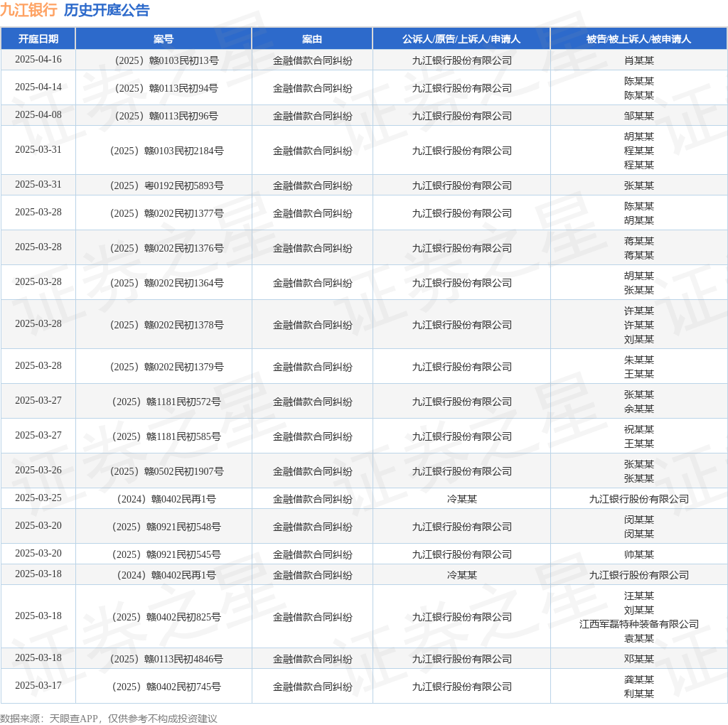Image resolution: width=728 pixels, height=725 pixels.
Task: Click plaintiff 九江银行股份有限公司 in 2025-03-17 row
Action: click(461, 687)
